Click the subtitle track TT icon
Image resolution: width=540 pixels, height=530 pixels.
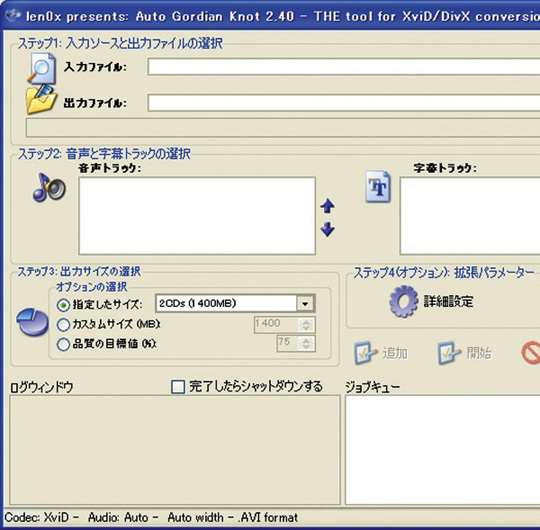378,186
